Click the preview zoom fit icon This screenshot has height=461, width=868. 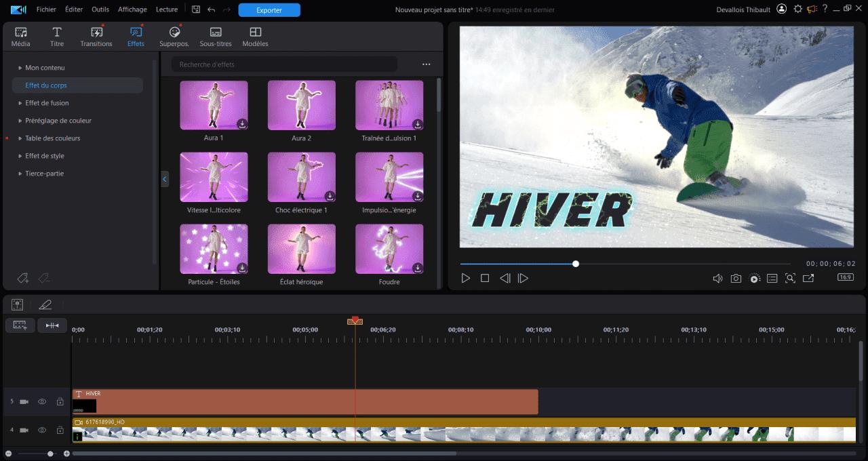point(790,278)
